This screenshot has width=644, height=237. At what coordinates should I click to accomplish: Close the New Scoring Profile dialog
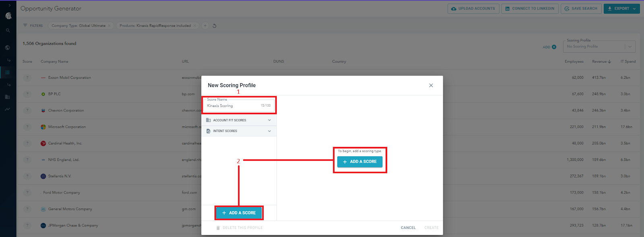[431, 85]
